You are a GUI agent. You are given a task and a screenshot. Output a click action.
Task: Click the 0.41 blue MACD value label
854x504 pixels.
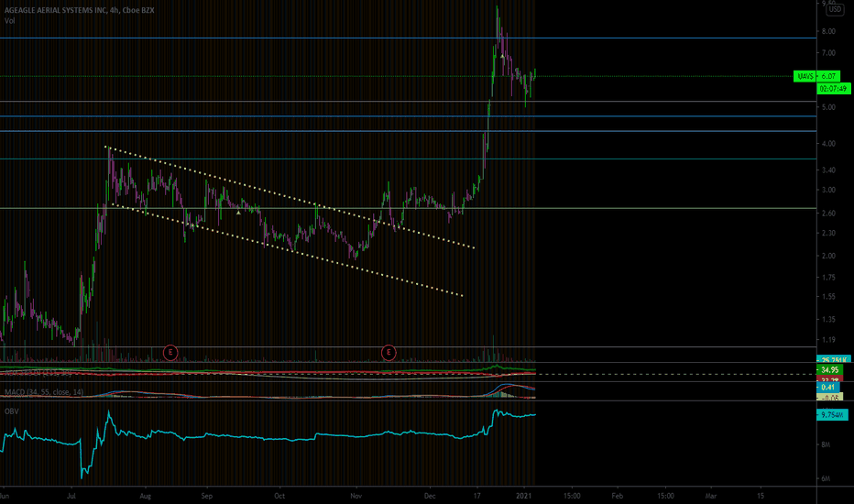(827, 388)
